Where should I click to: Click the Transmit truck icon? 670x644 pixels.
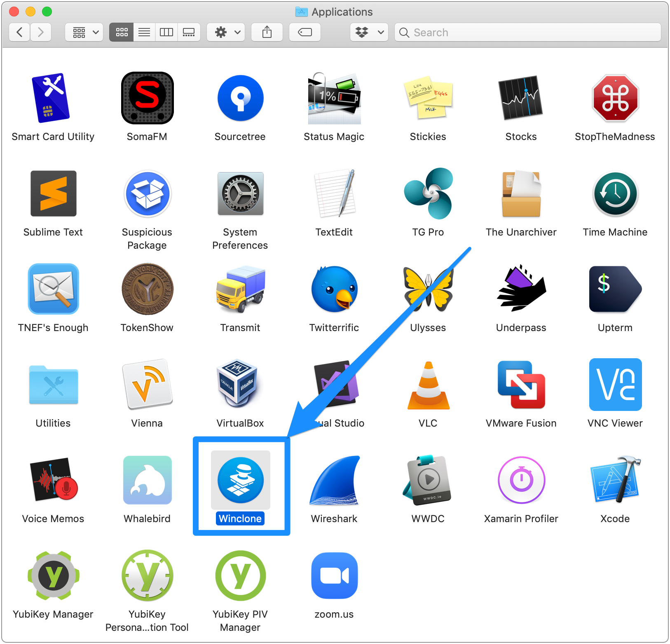coord(241,289)
